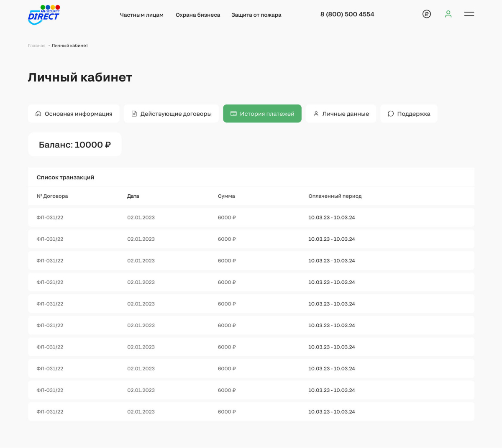Open Защита от пожара in the navigation
Viewport: 502px width, 448px height.
[256, 15]
